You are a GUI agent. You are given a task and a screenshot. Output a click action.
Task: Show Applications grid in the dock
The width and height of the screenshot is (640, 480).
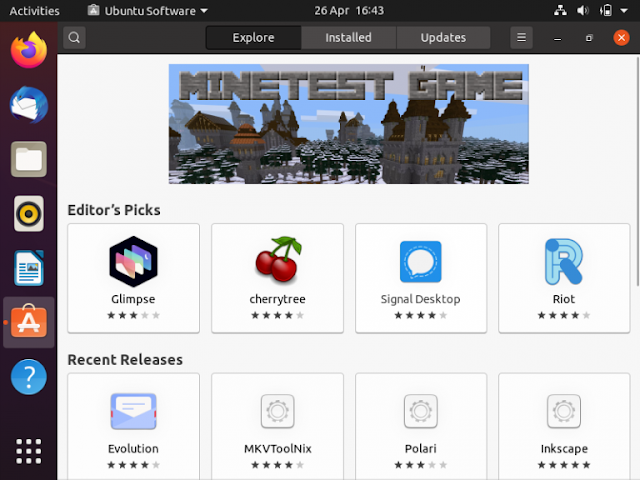coord(29,451)
